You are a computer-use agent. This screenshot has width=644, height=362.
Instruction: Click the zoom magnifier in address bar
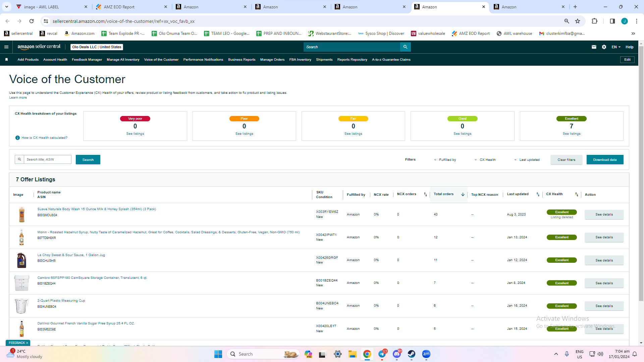tap(567, 21)
